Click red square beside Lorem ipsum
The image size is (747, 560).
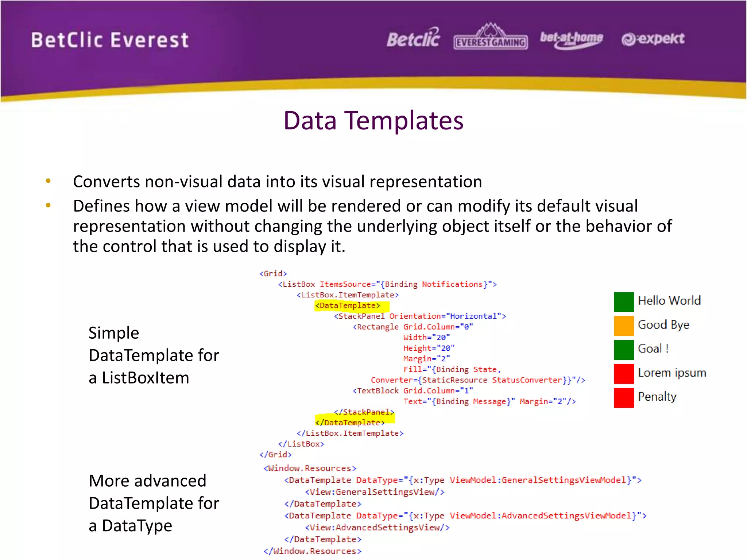coord(624,374)
